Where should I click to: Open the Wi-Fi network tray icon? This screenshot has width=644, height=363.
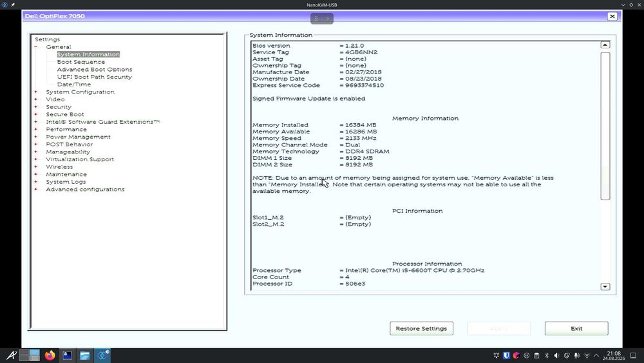pos(587,356)
